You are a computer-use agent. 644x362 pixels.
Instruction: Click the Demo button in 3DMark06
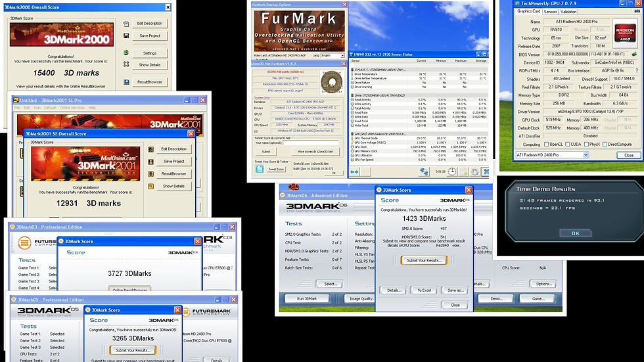click(496, 299)
